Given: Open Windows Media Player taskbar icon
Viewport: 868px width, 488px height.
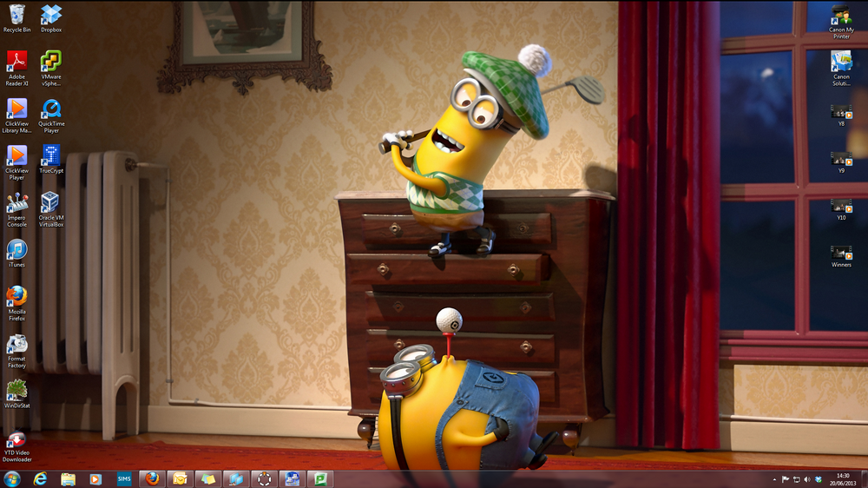Looking at the screenshot, I should click(95, 479).
